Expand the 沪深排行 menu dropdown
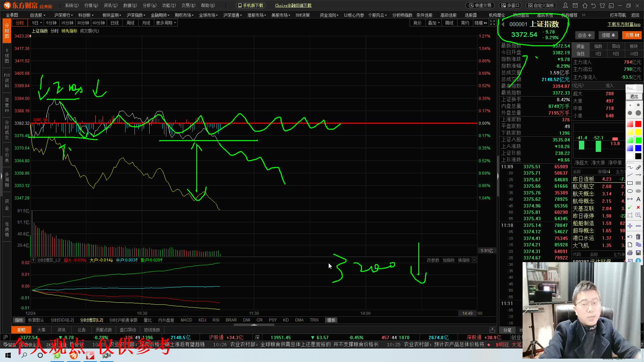This screenshot has width=644, height=362. click(63, 15)
